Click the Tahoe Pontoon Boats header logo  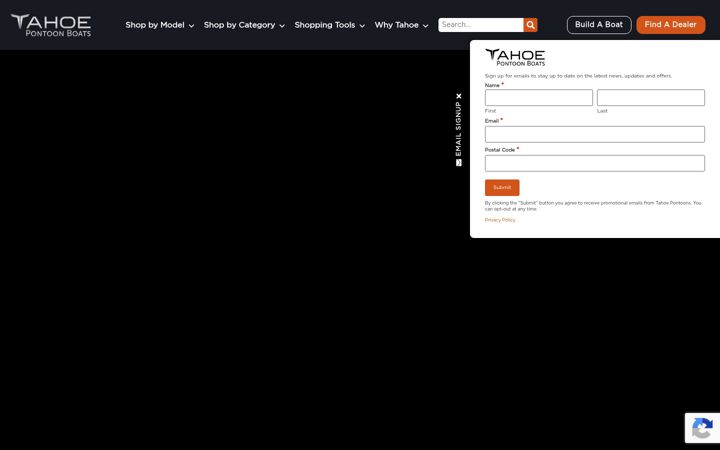(x=51, y=25)
